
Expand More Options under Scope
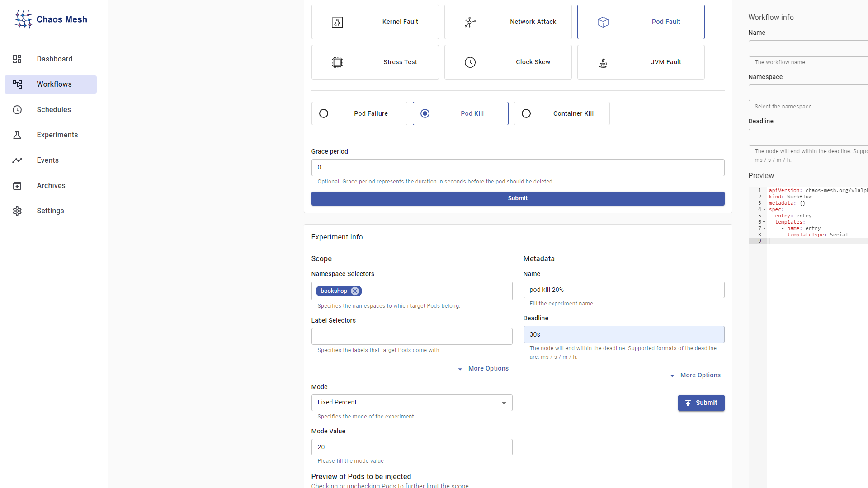483,369
